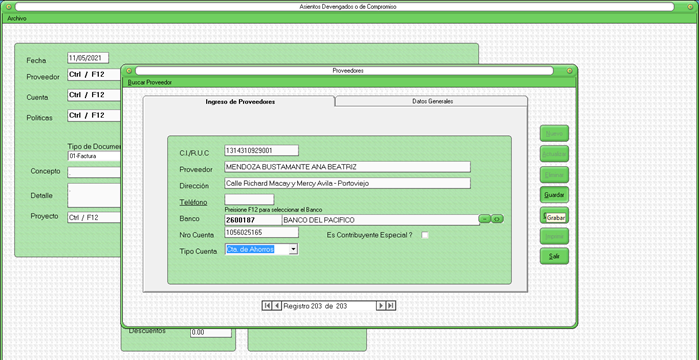Viewport: 699px width, 360px height.
Task: Click the Guardar button
Action: point(554,195)
